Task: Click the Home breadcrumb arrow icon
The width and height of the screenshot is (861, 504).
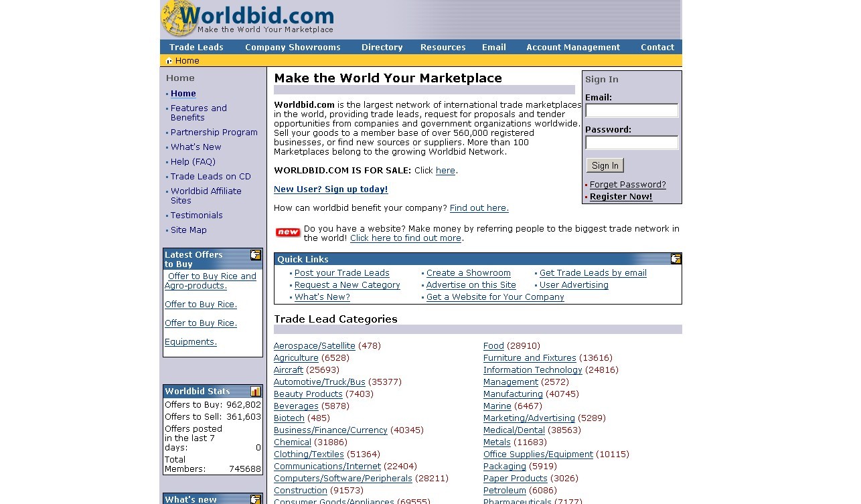Action: tap(169, 61)
